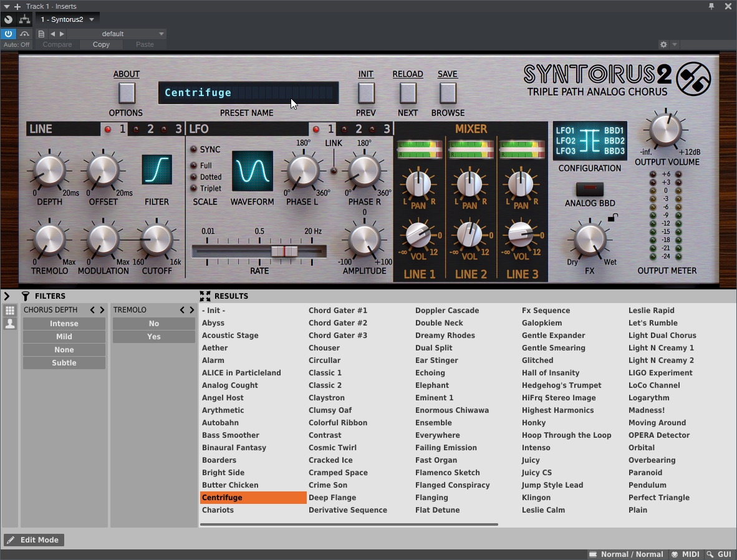Click CHORUS DEPTH next chevron
This screenshot has height=560, width=737.
click(102, 310)
